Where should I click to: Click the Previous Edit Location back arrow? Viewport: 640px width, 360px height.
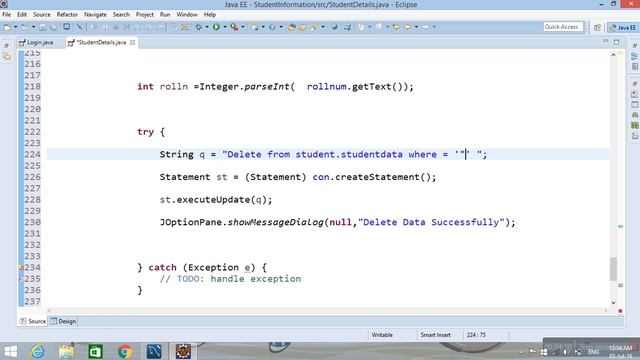396,27
